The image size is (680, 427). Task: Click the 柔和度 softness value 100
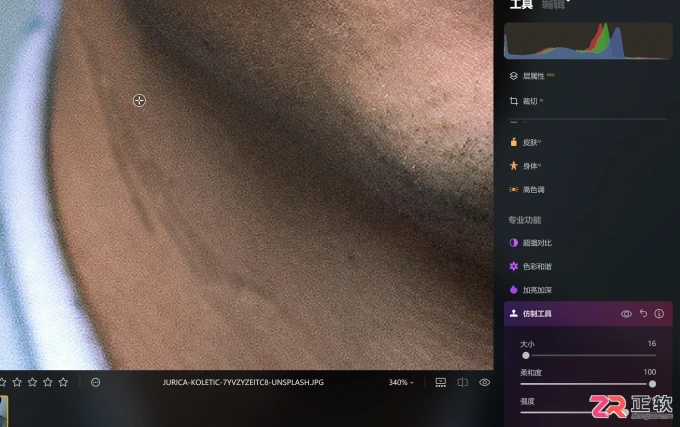point(650,372)
